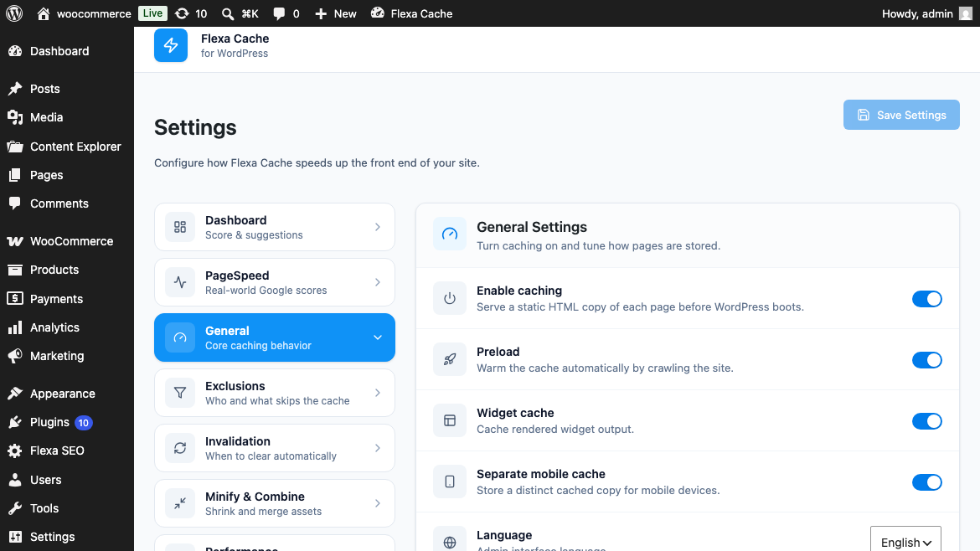Click the Settings page heading
The width and height of the screenshot is (980, 551).
(195, 127)
